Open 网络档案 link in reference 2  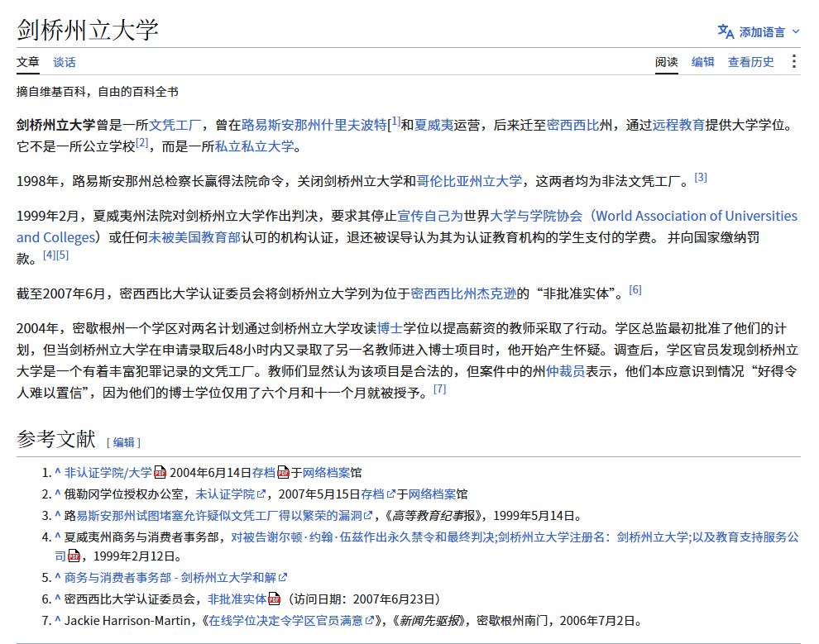click(432, 494)
